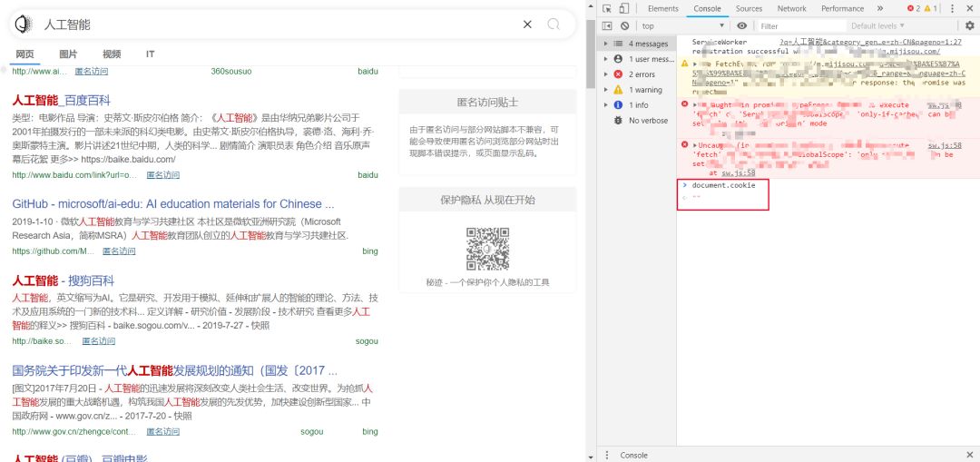Click the 360sousuo source label
This screenshot has width=980, height=462.
231,72
